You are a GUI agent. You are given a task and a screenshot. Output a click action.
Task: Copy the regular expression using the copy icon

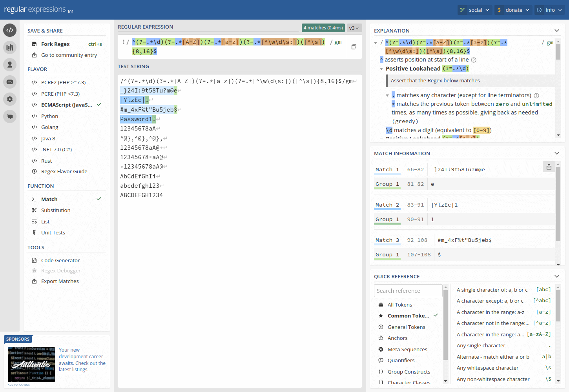pos(353,46)
